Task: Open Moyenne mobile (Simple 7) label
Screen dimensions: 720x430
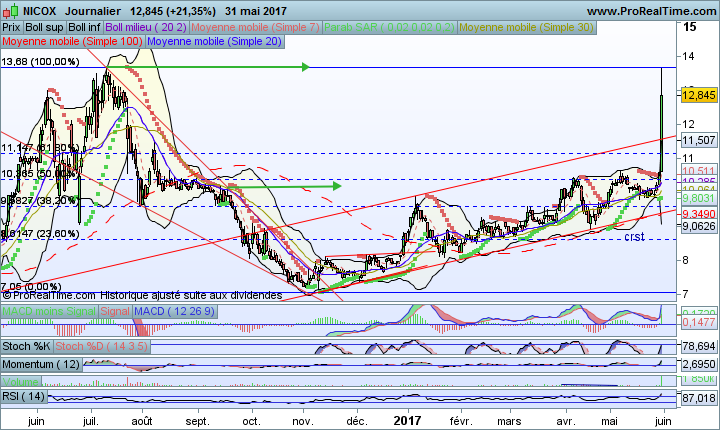Action: [x=255, y=28]
